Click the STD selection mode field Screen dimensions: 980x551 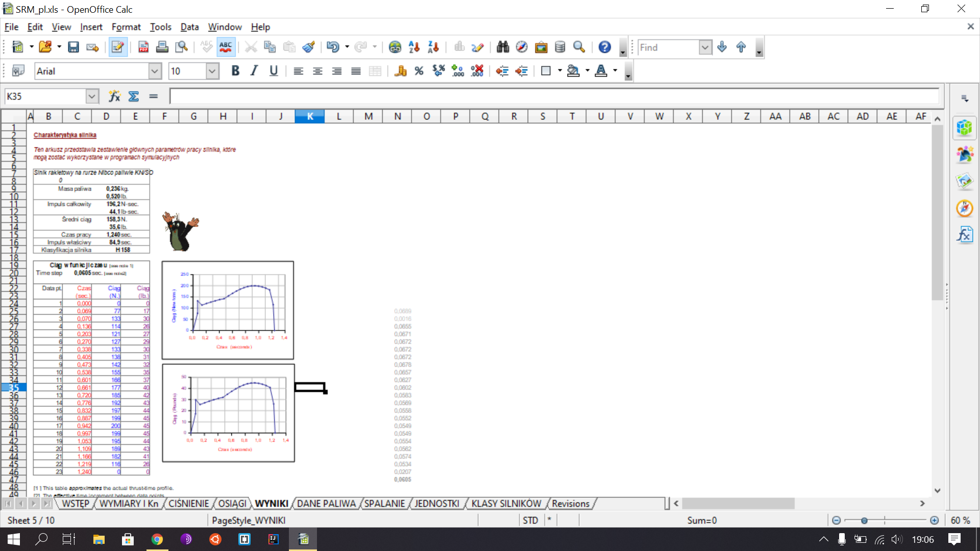click(x=530, y=520)
